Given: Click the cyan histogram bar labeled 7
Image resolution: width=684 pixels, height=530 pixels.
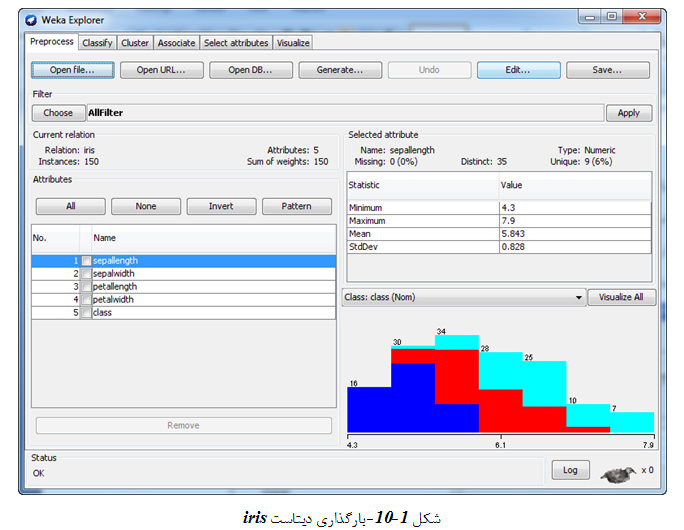Looking at the screenshot, I should click(x=632, y=422).
